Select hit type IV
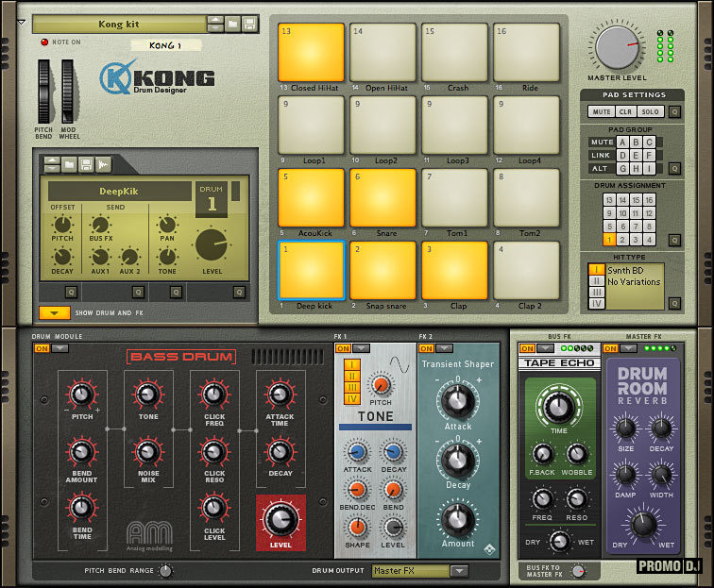 596,304
